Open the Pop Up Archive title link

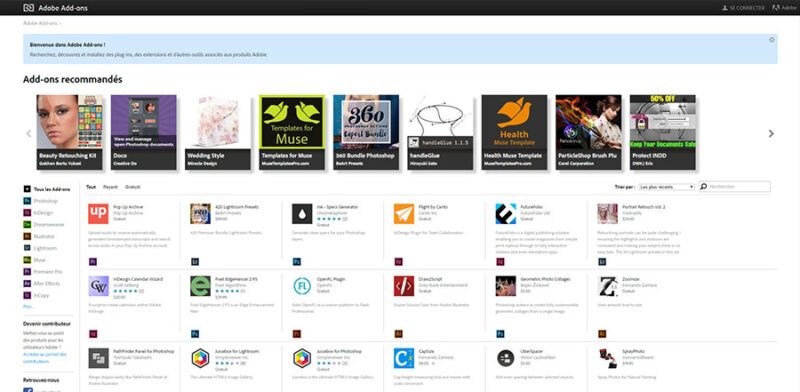click(x=128, y=207)
